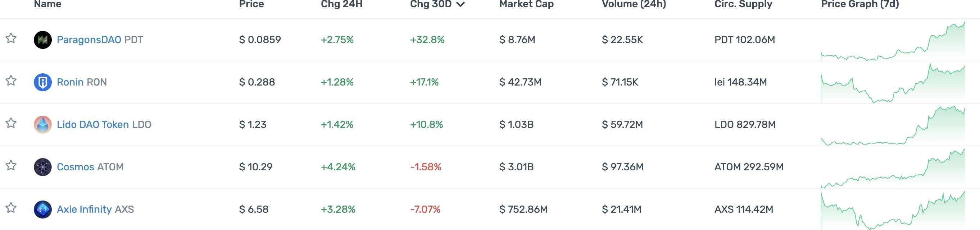Favorite ParagonsDAO with the star toggle
This screenshot has width=980, height=230.
click(11, 38)
